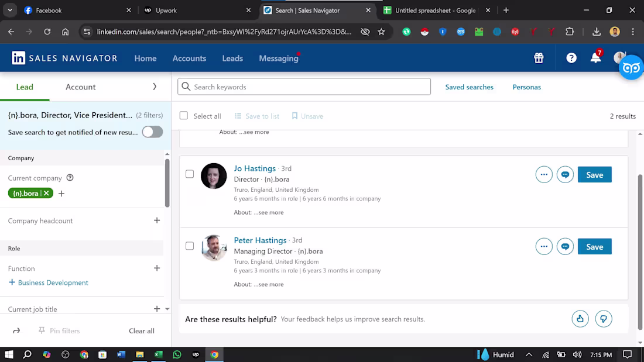Give thumbs down feedback on results
This screenshot has height=362, width=644.
[x=604, y=319]
